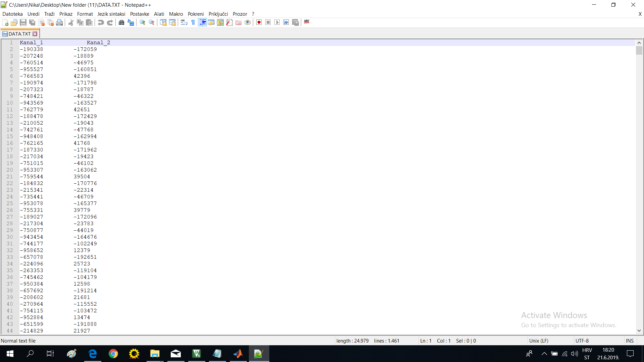Run the macro multiple times icon
Image resolution: width=644 pixels, height=362 pixels.
[x=286, y=22]
